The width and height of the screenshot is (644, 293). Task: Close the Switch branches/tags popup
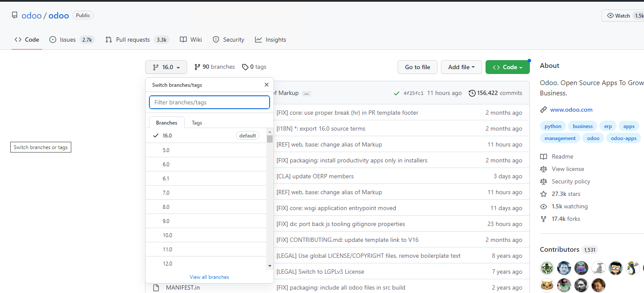[x=266, y=85]
